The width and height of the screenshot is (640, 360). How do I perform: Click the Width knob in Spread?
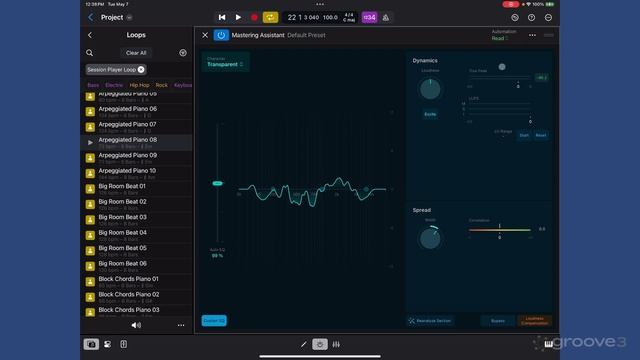(430, 238)
